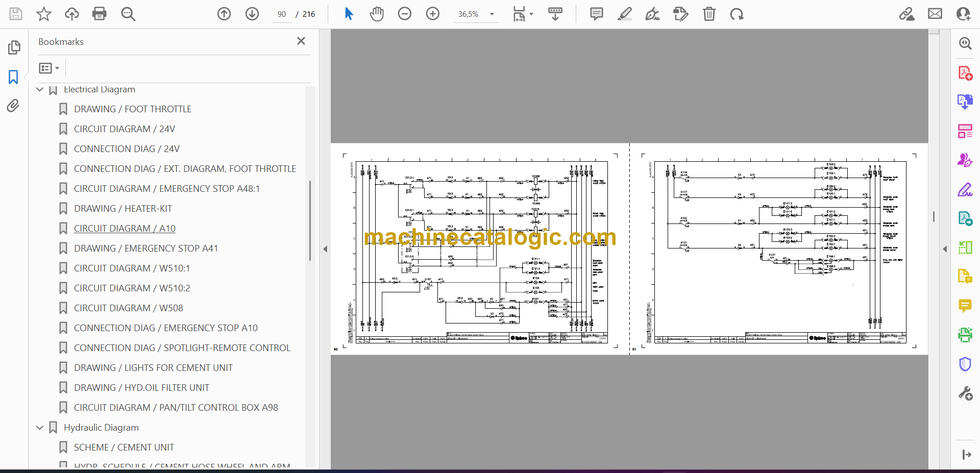980x473 pixels.
Task: Zoom in with plus button
Action: [433, 14]
